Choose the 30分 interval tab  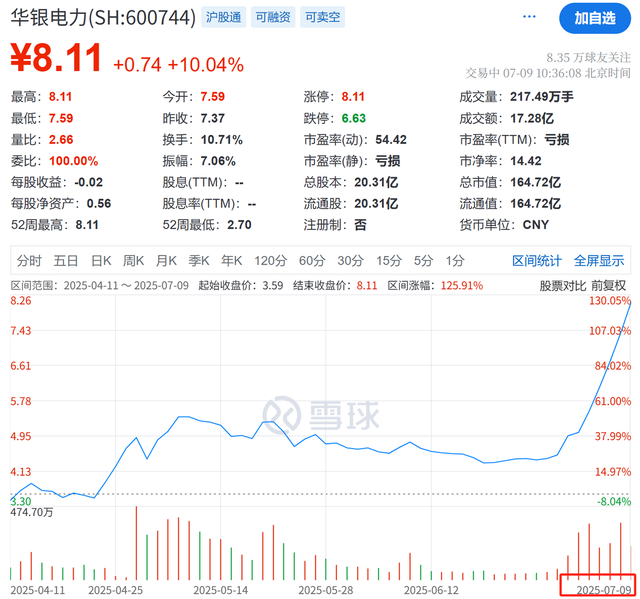tap(350, 260)
